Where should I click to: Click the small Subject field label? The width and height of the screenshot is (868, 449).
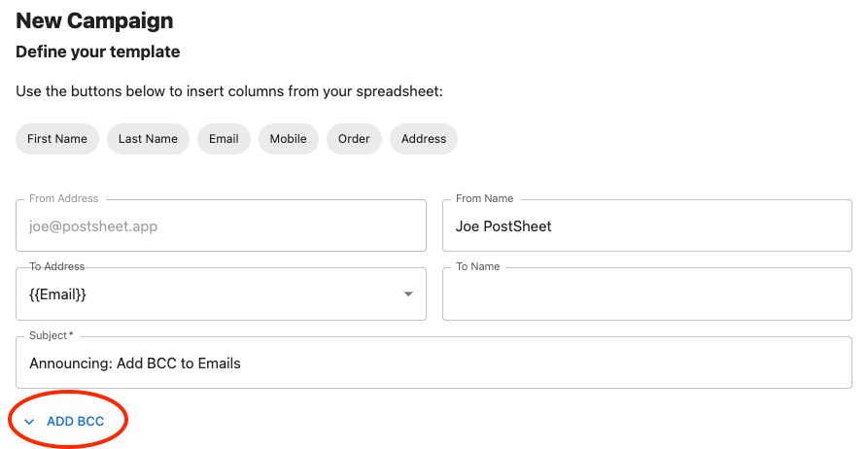[51, 335]
